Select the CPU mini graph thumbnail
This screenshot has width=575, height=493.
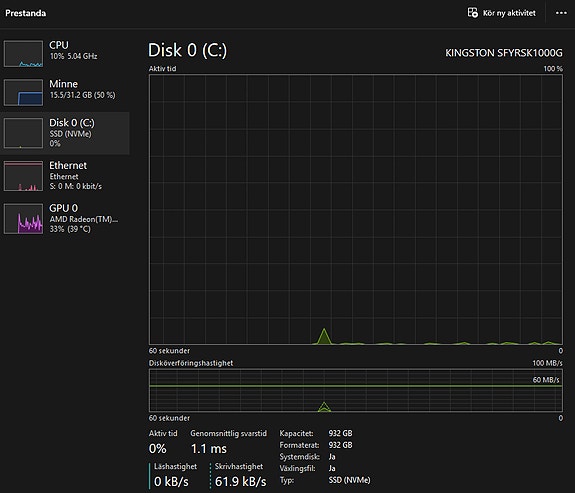pos(23,54)
